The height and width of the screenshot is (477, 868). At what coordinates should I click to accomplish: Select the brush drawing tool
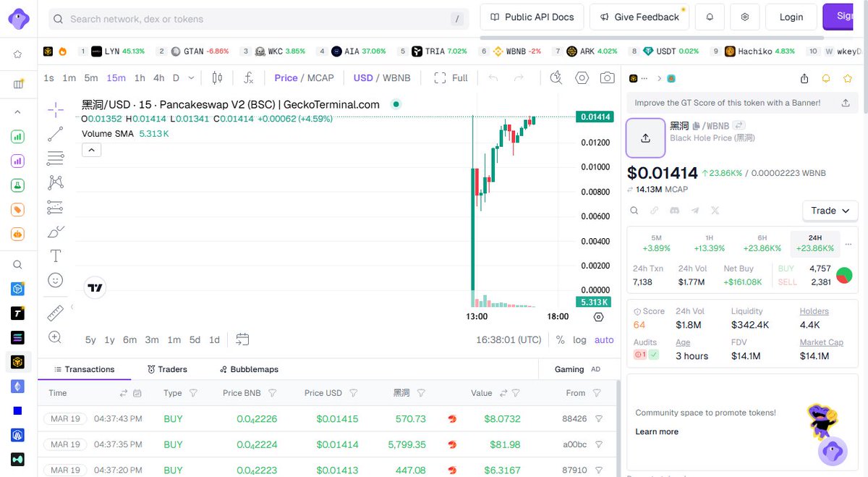point(56,232)
